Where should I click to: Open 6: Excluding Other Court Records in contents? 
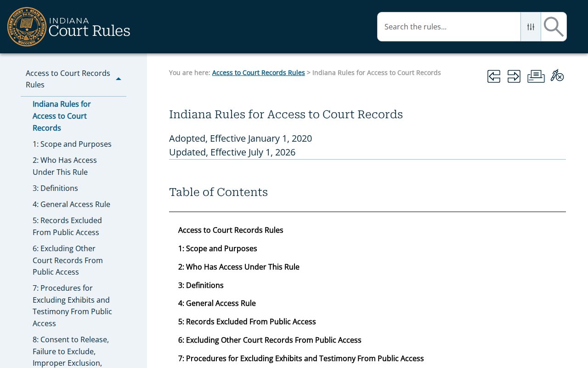click(270, 340)
